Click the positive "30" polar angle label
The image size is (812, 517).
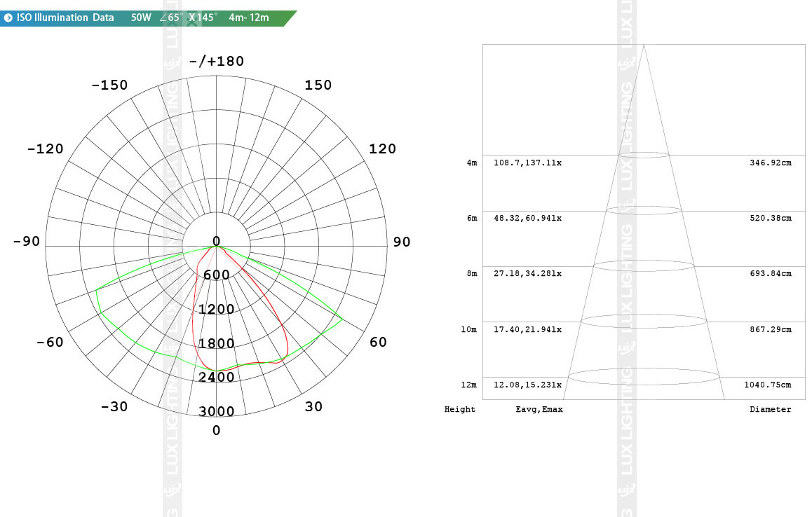click(x=313, y=407)
